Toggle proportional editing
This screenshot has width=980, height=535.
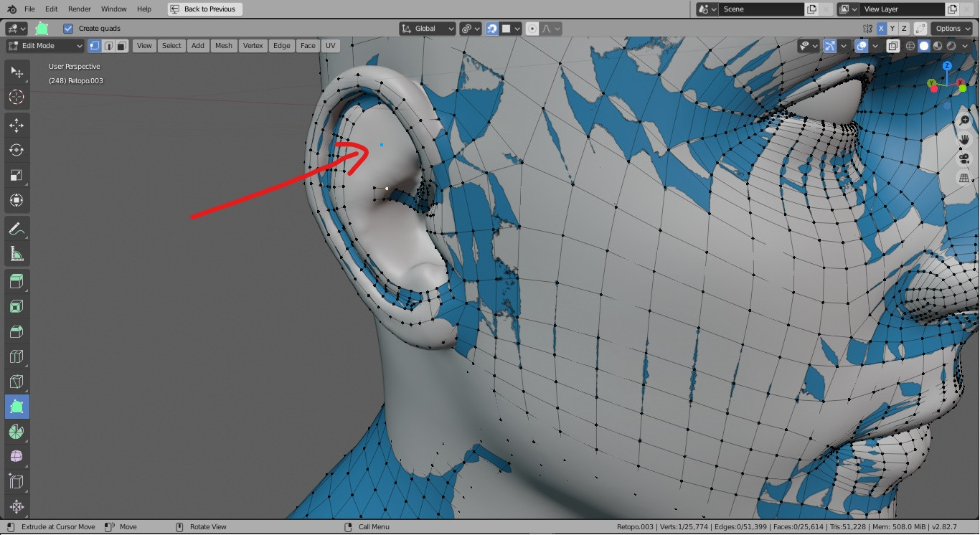[532, 29]
